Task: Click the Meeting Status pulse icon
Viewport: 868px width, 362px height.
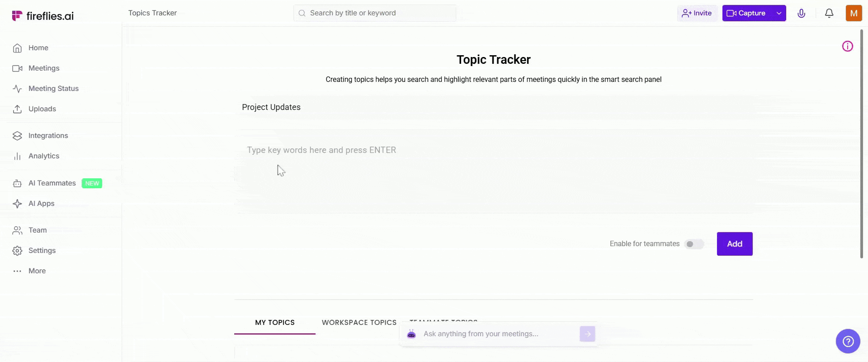Action: (x=17, y=89)
